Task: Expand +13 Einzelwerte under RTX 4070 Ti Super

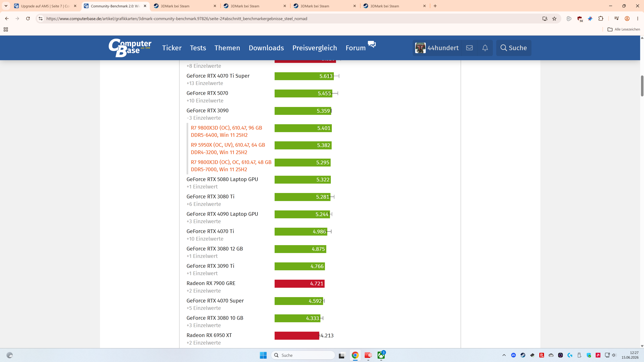Action: (204, 83)
